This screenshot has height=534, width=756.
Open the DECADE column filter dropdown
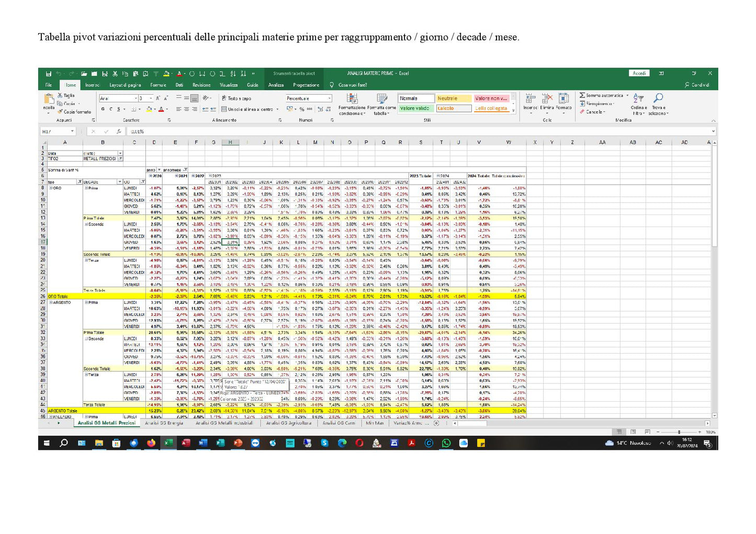pos(119,181)
